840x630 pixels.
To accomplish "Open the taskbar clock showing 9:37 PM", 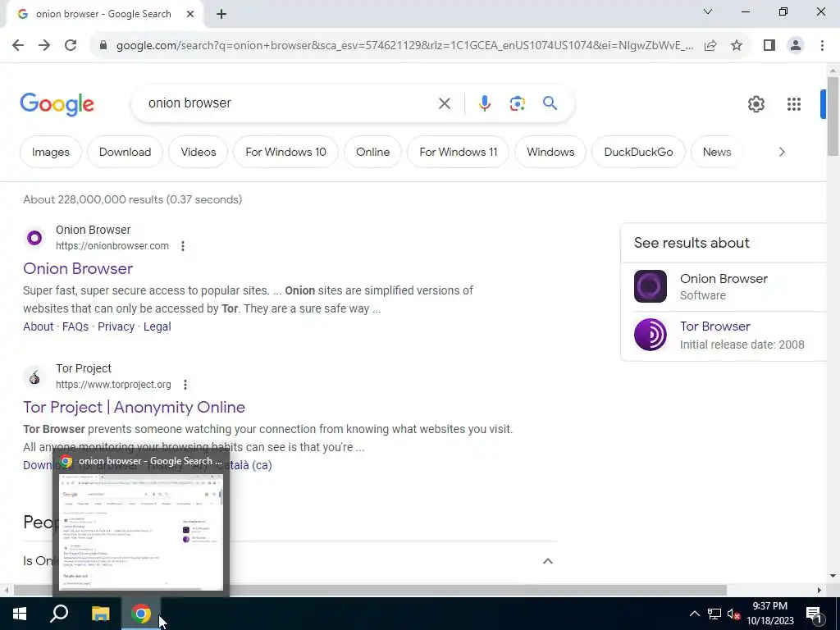I will 769,614.
